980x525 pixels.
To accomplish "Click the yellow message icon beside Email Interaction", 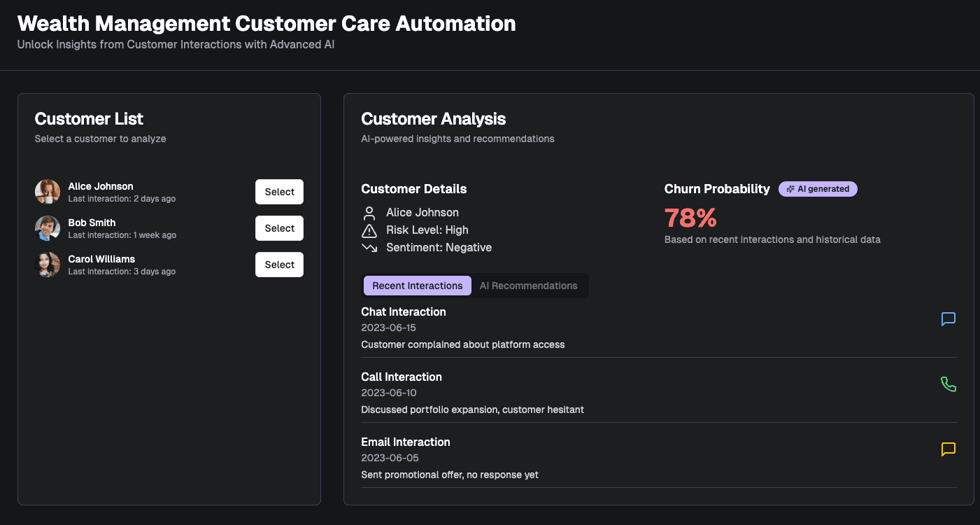I will (948, 449).
